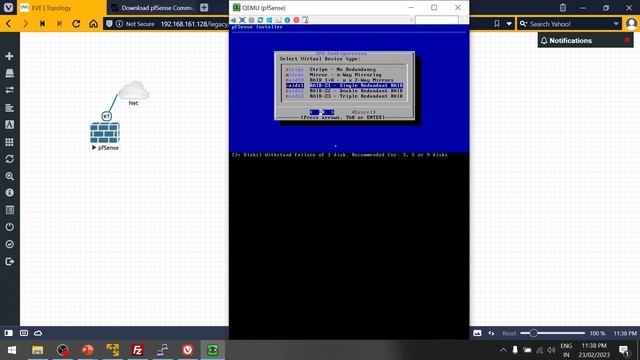Click the content blocker shield icon
The image size is (640, 360).
(109, 24)
